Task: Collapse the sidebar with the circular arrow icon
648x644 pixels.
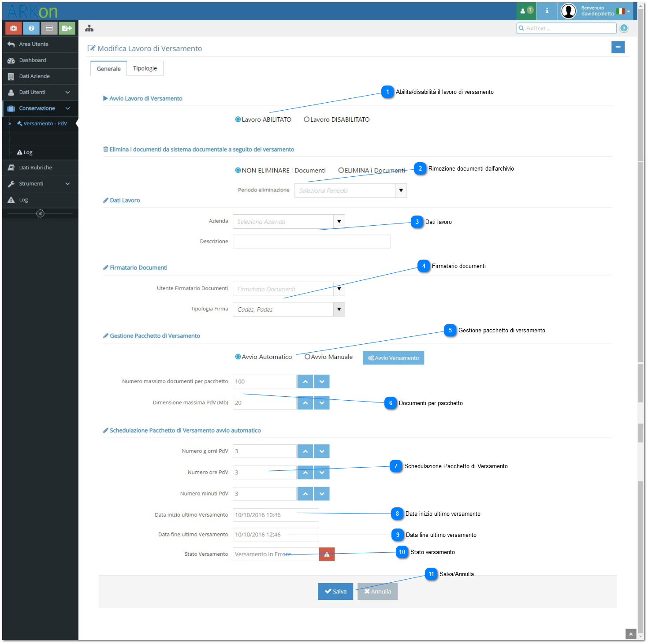Action: pyautogui.click(x=40, y=213)
